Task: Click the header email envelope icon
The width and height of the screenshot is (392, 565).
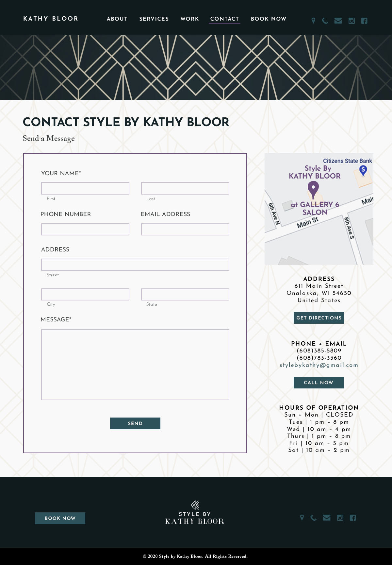Action: tap(338, 21)
